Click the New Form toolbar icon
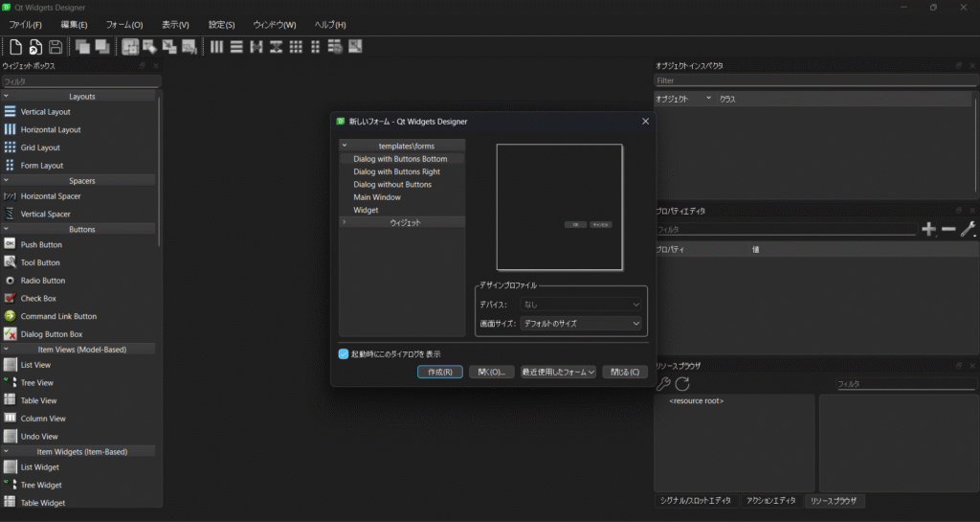Image resolution: width=980 pixels, height=522 pixels. point(15,46)
